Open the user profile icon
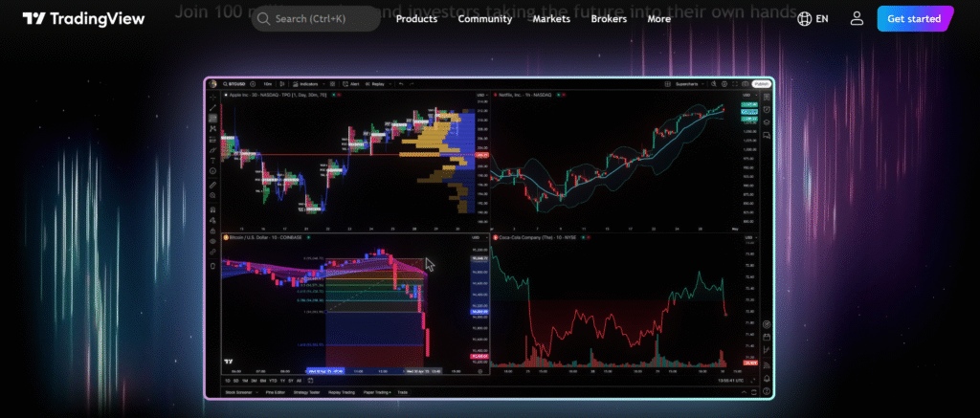 857,19
